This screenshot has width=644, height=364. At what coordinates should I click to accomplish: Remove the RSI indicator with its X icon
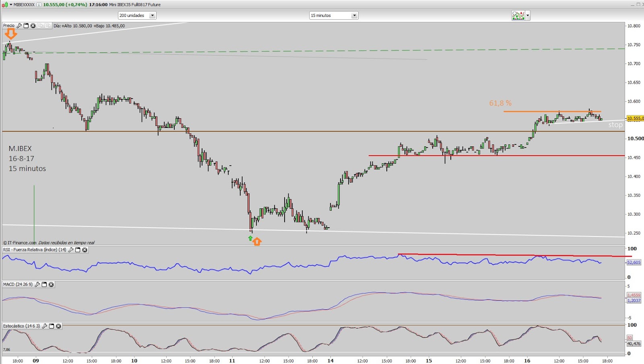[x=85, y=250]
